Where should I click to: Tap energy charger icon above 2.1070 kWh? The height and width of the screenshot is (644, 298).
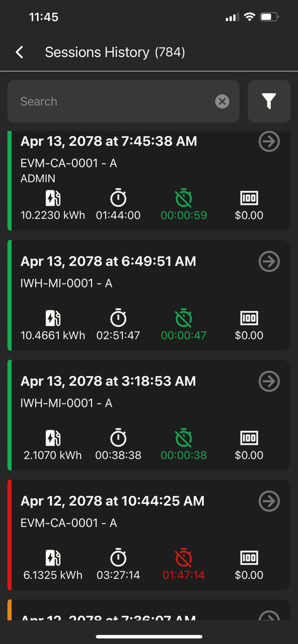pyautogui.click(x=53, y=438)
